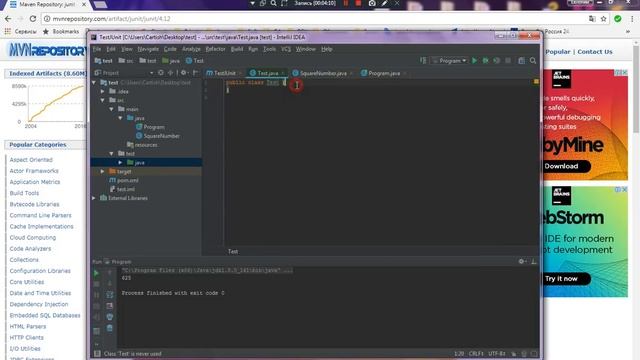Open the Program run configuration dropdown
This screenshot has height=360, width=640.
[x=449, y=60]
